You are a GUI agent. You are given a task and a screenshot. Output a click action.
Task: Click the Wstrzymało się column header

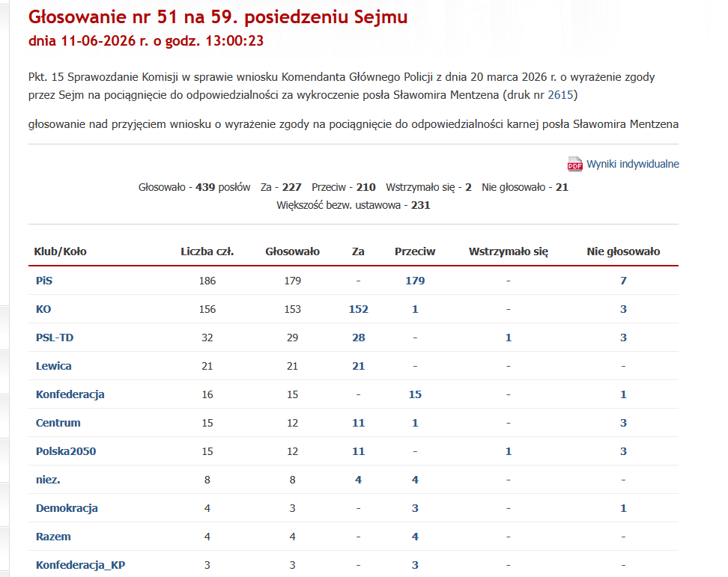point(509,251)
